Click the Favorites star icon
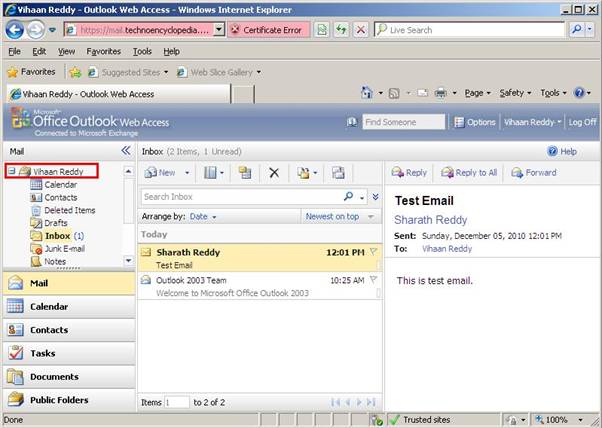 click(x=13, y=72)
